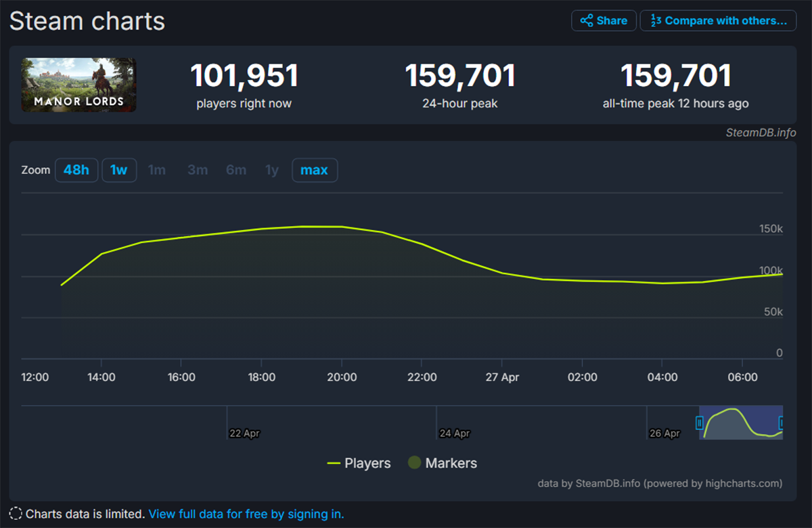Click the Share button icon

[x=587, y=21]
